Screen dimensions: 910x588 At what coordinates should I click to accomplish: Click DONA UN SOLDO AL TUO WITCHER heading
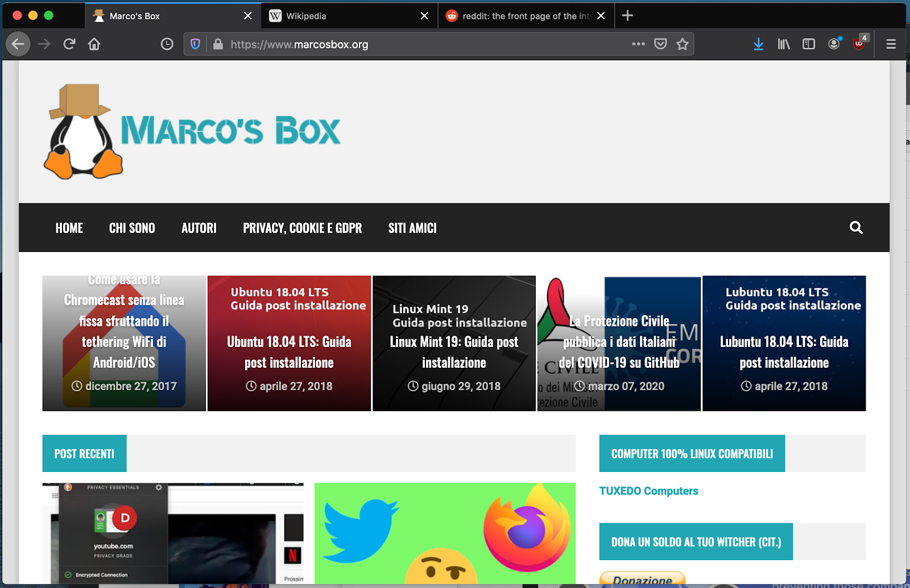click(x=696, y=542)
